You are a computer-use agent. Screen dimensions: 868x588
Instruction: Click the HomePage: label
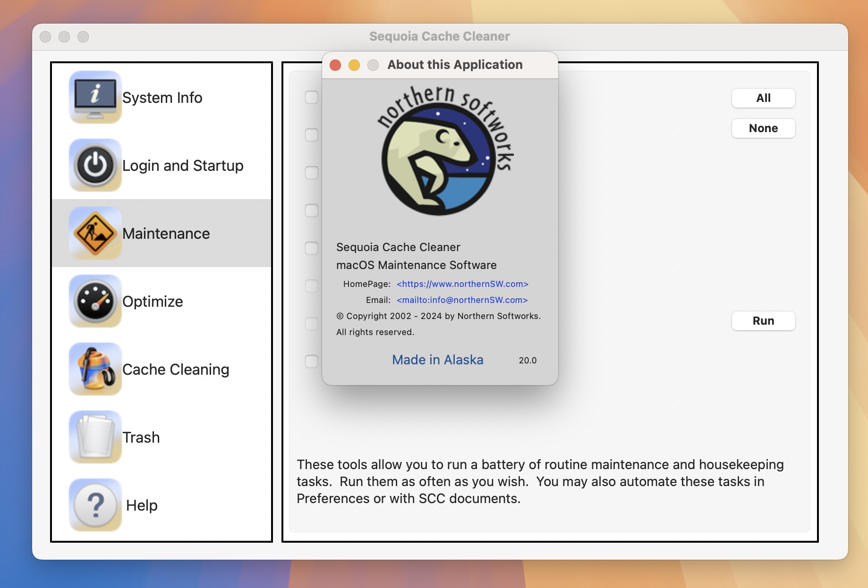[x=367, y=284]
